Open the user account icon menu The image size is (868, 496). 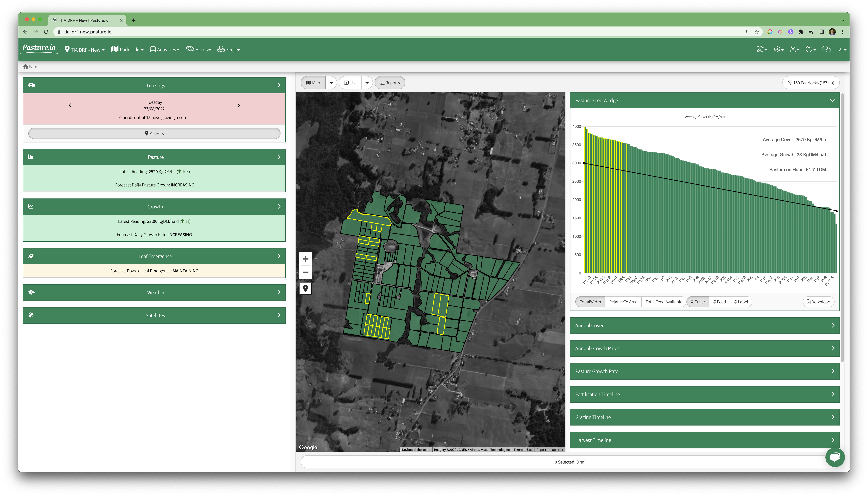pyautogui.click(x=794, y=49)
